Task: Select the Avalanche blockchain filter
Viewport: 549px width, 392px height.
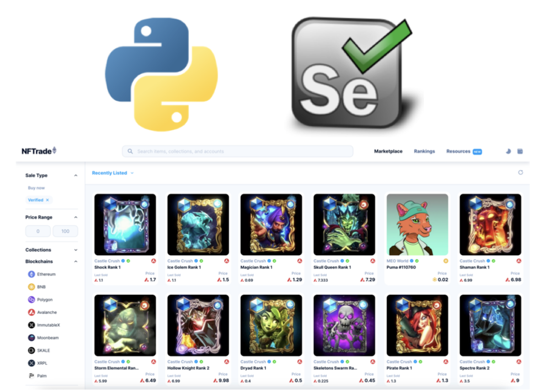Action: tap(42, 312)
